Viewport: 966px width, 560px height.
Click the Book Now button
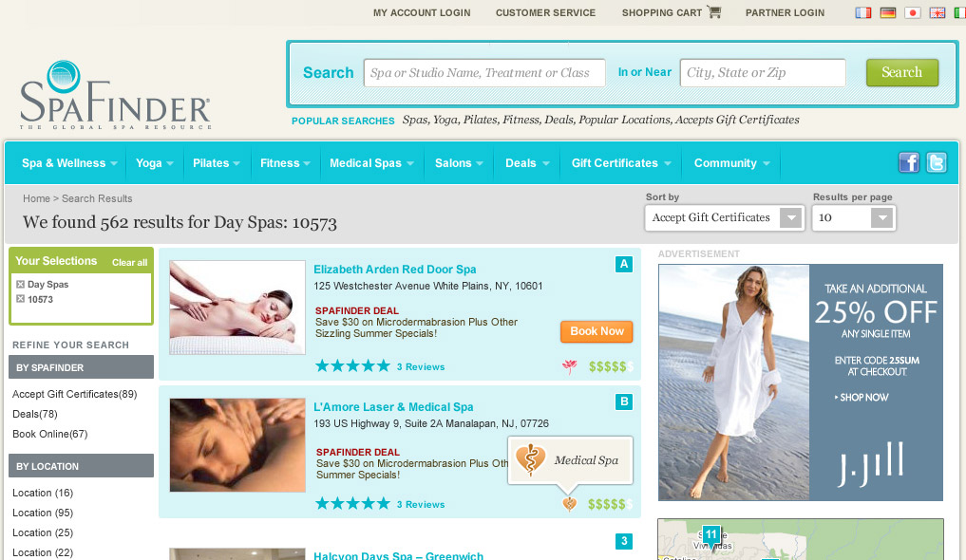tap(597, 331)
